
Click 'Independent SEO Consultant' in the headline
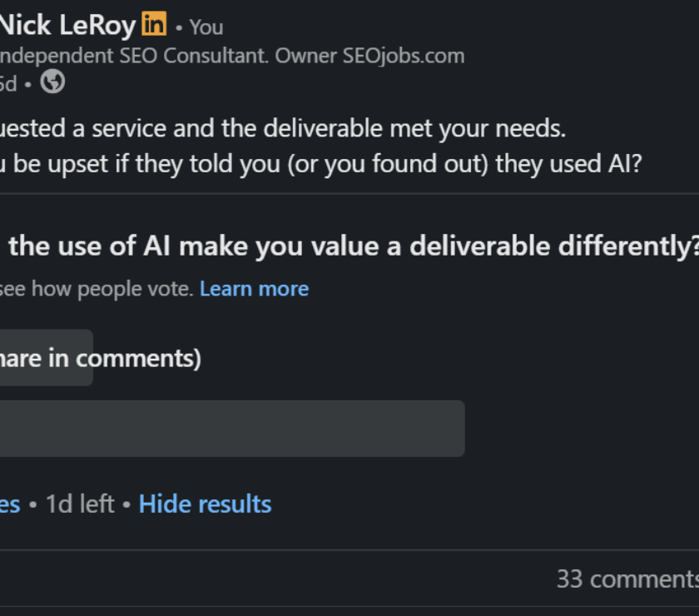pyautogui.click(x=134, y=56)
